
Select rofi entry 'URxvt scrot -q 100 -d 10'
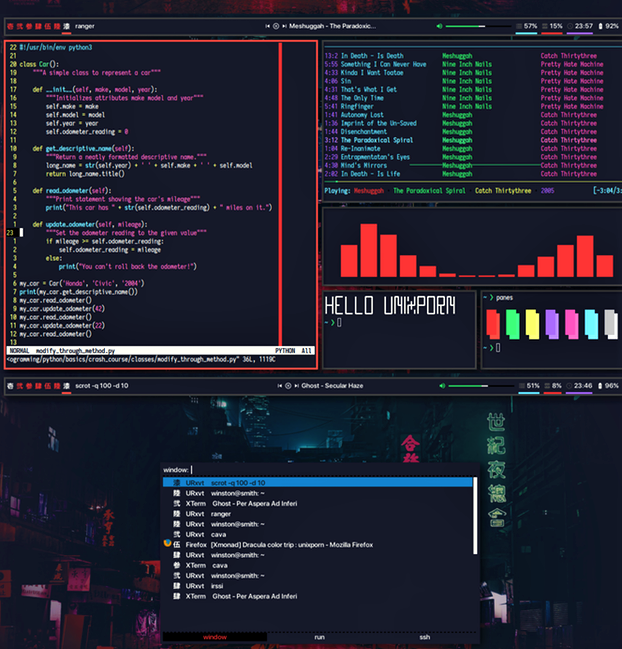coord(317,483)
